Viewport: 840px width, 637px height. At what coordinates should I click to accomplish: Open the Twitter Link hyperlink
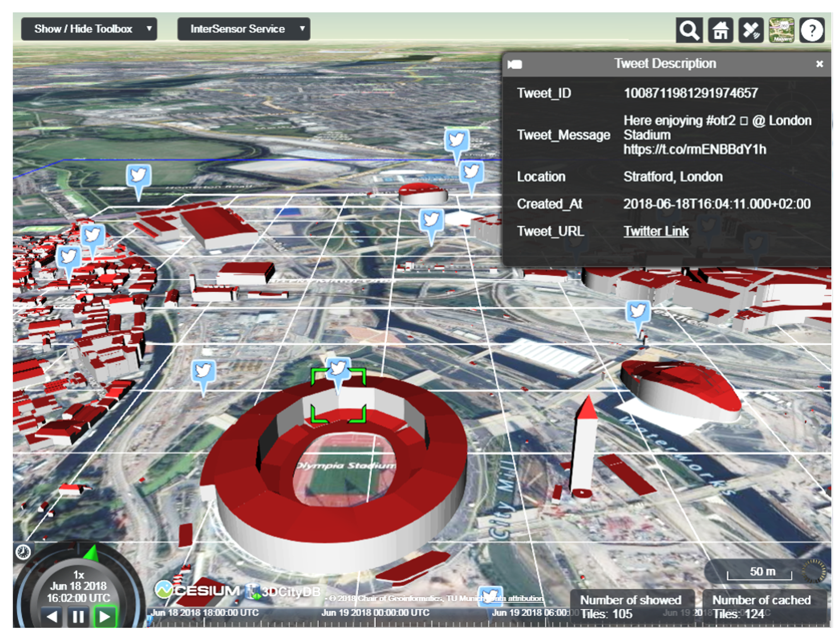click(655, 231)
